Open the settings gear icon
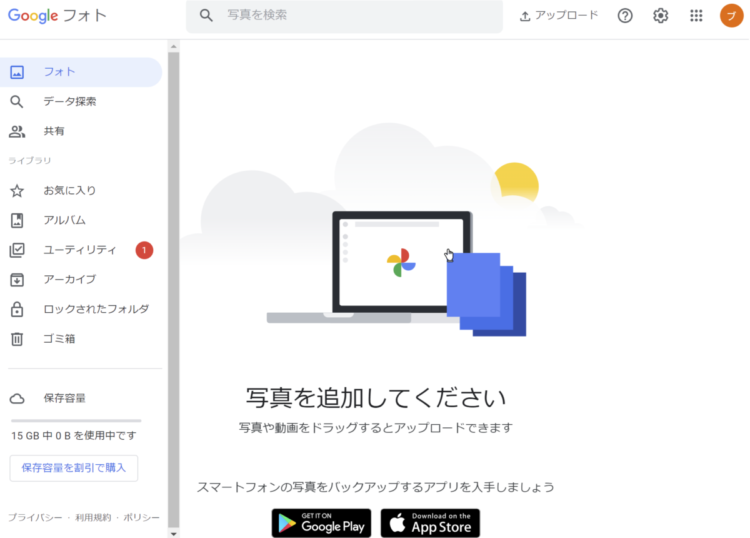 pos(661,16)
